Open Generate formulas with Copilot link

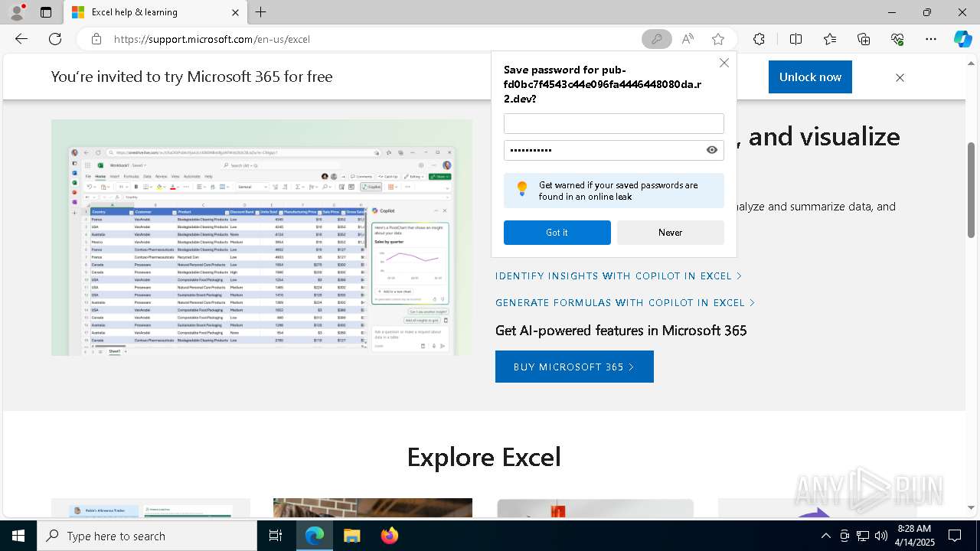coord(626,302)
